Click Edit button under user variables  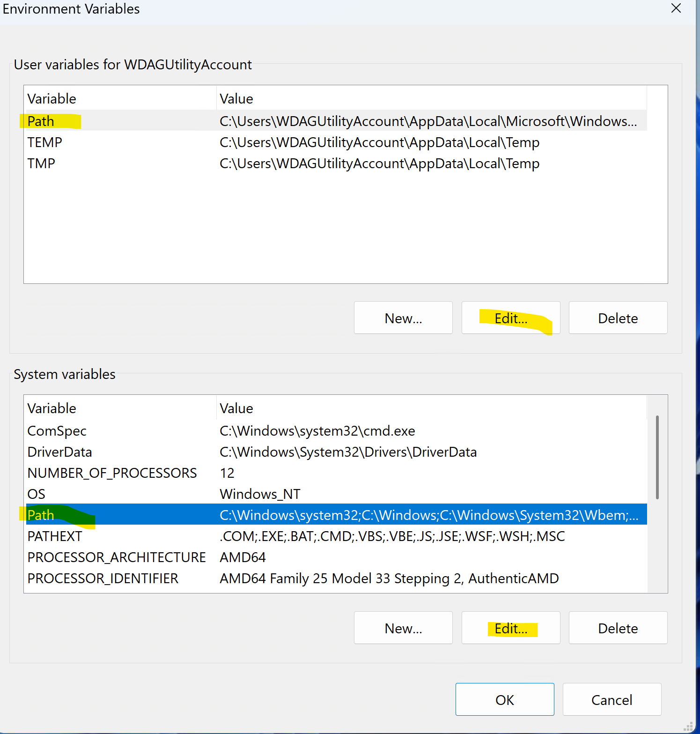pyautogui.click(x=510, y=318)
